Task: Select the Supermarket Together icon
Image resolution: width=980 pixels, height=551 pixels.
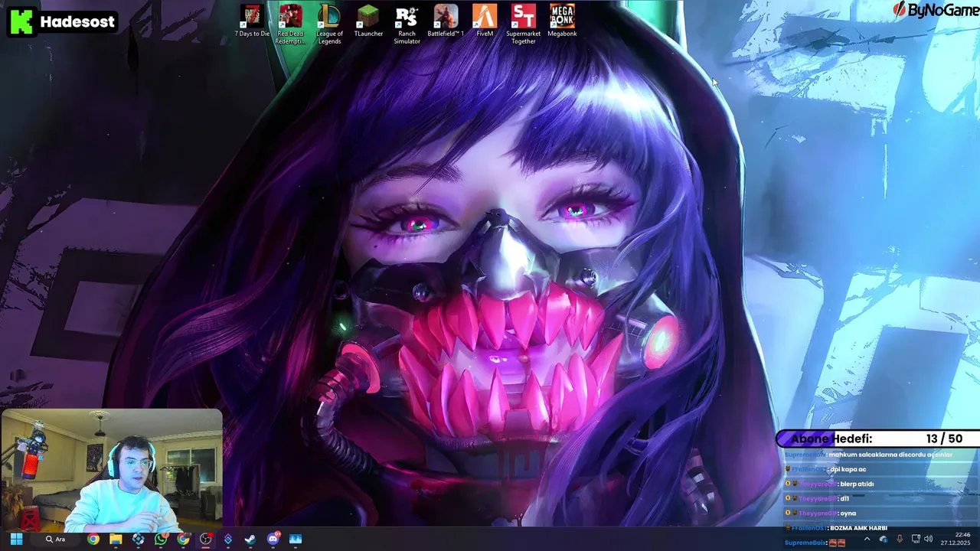Action: click(524, 24)
